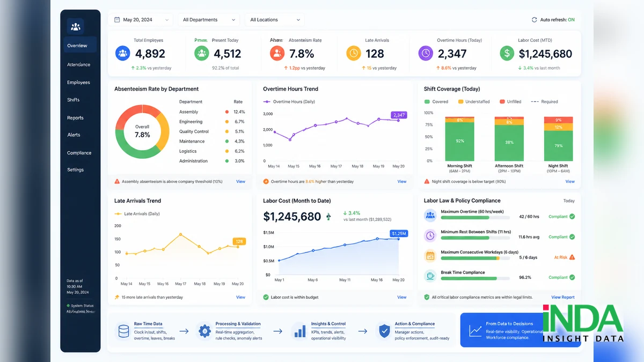Click the Engineering 6.7% department row
Viewport: 644px width, 362px height.
(212, 122)
